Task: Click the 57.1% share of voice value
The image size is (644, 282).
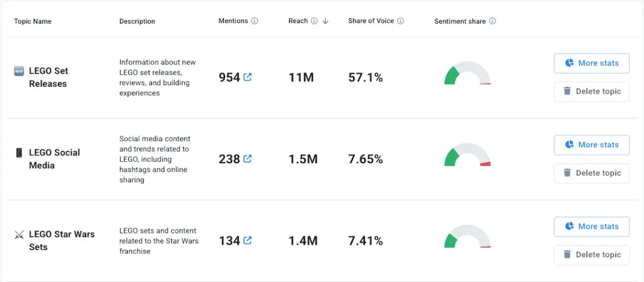Action: [365, 77]
